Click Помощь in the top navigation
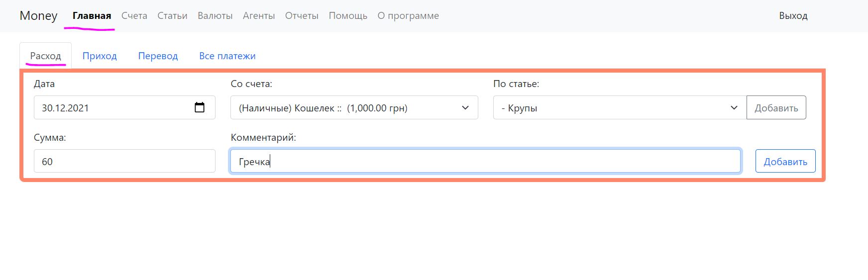Screen dimensions: 868x280 point(348,16)
